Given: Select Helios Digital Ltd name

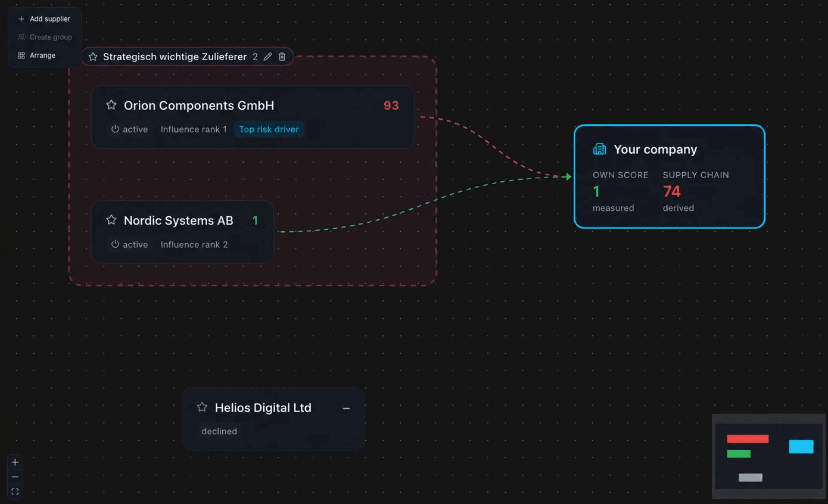Looking at the screenshot, I should pyautogui.click(x=263, y=407).
